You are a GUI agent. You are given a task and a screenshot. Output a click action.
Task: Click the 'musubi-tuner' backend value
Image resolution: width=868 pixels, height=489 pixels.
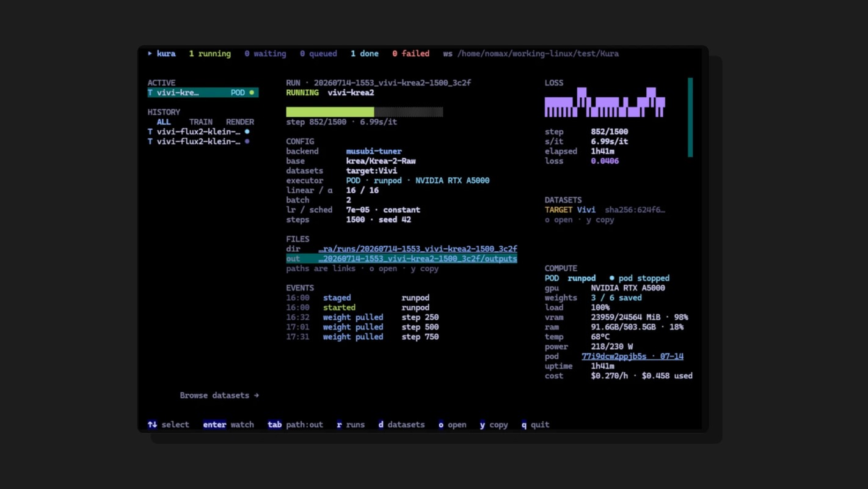pos(374,151)
